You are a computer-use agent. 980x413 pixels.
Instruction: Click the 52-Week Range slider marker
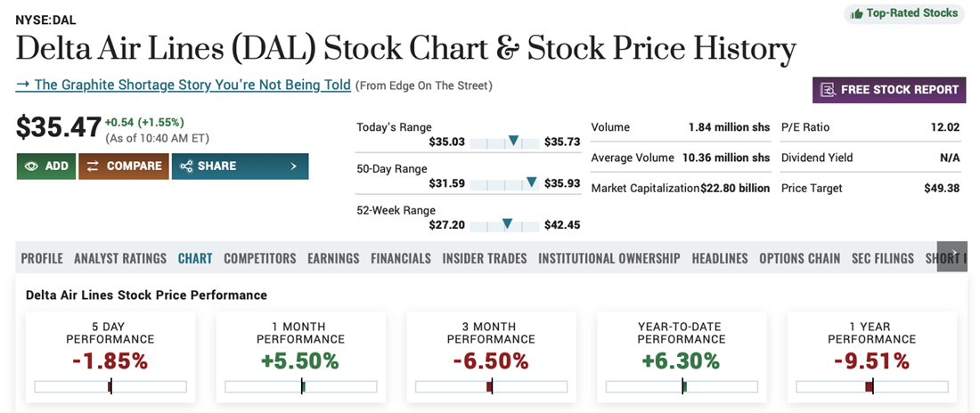[506, 224]
